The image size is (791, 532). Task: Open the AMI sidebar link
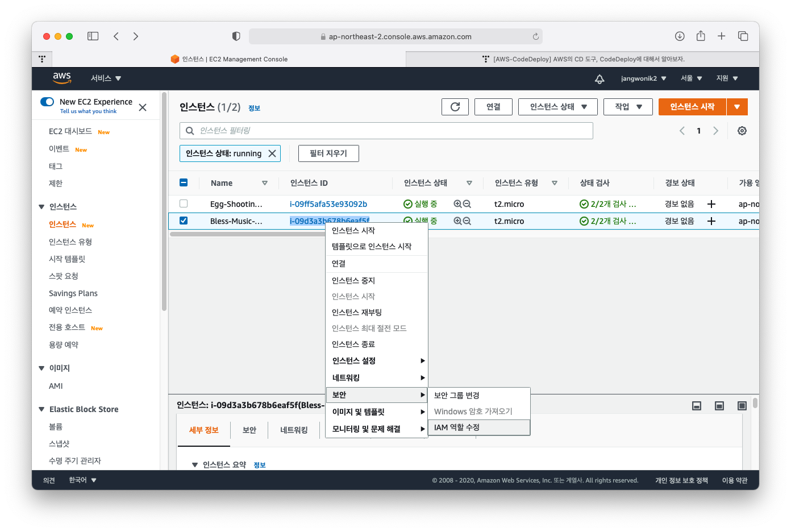pos(56,386)
